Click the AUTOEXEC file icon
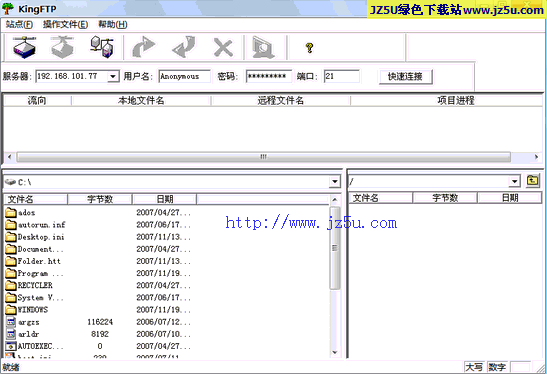547x374 pixels. tap(11, 346)
